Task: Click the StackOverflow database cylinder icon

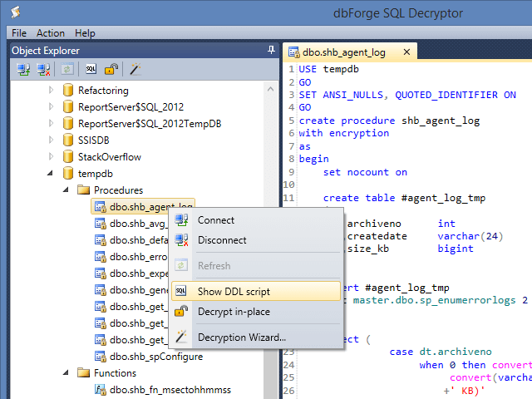Action: pos(68,157)
